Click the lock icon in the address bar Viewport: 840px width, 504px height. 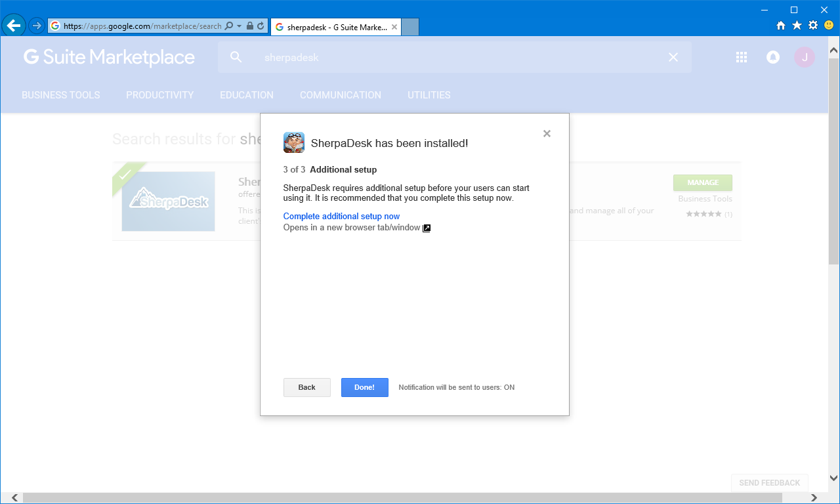pyautogui.click(x=251, y=26)
